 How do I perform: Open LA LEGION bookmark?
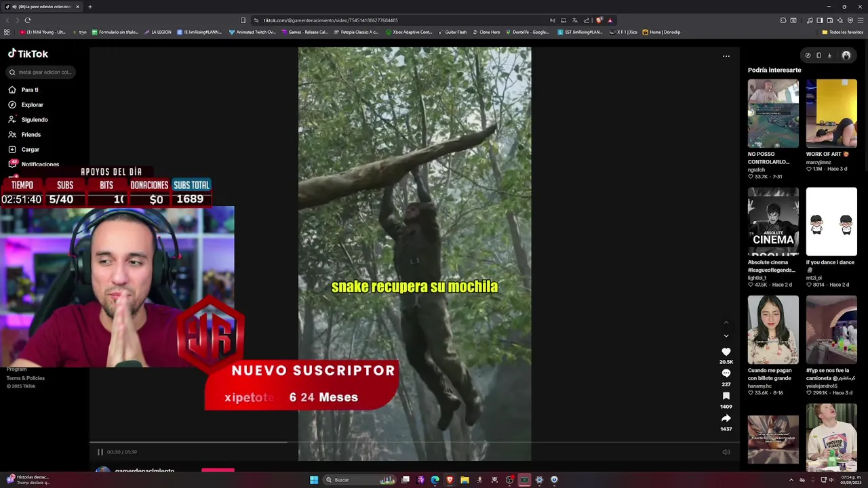pos(157,32)
